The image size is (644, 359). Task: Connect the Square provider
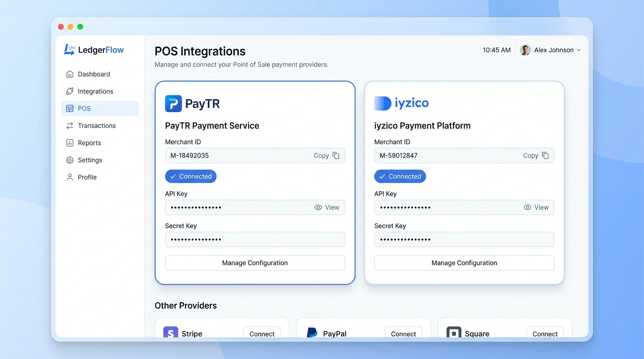(545, 333)
